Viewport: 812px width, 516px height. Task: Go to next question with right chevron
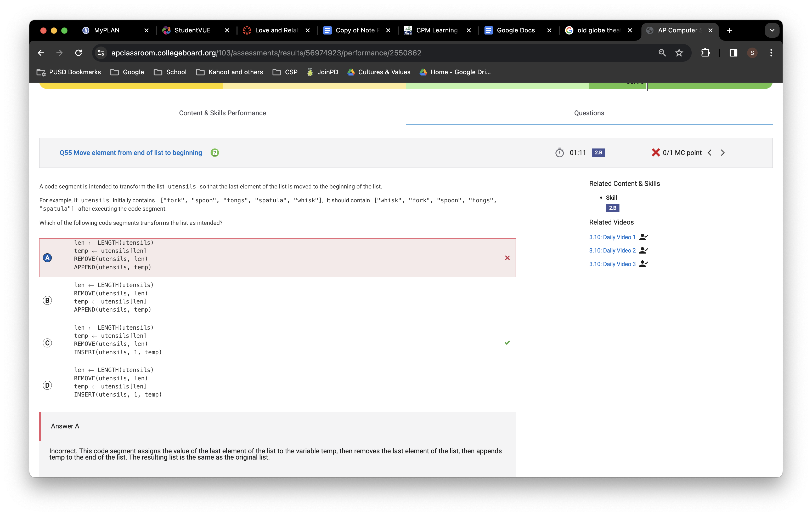723,153
